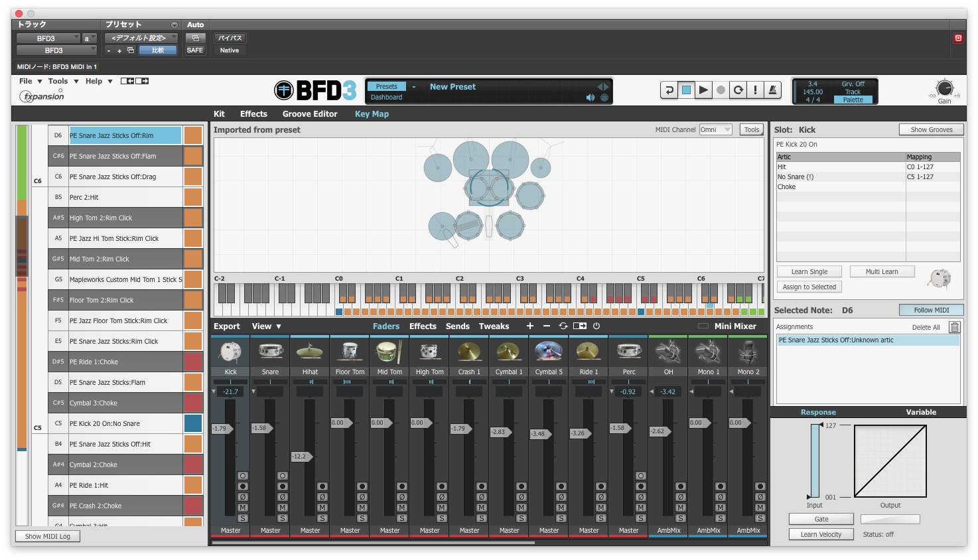Click the round Record button
The image size is (978, 560).
[x=721, y=90]
